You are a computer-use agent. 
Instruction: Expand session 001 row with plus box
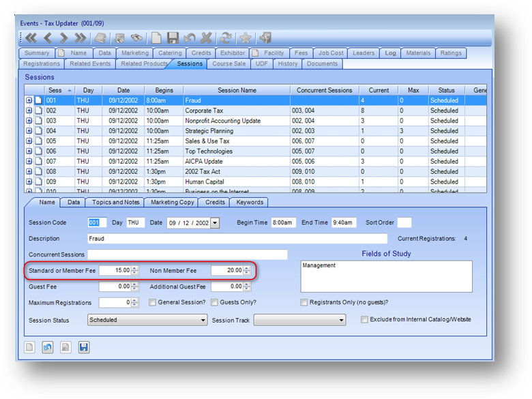[x=29, y=100]
